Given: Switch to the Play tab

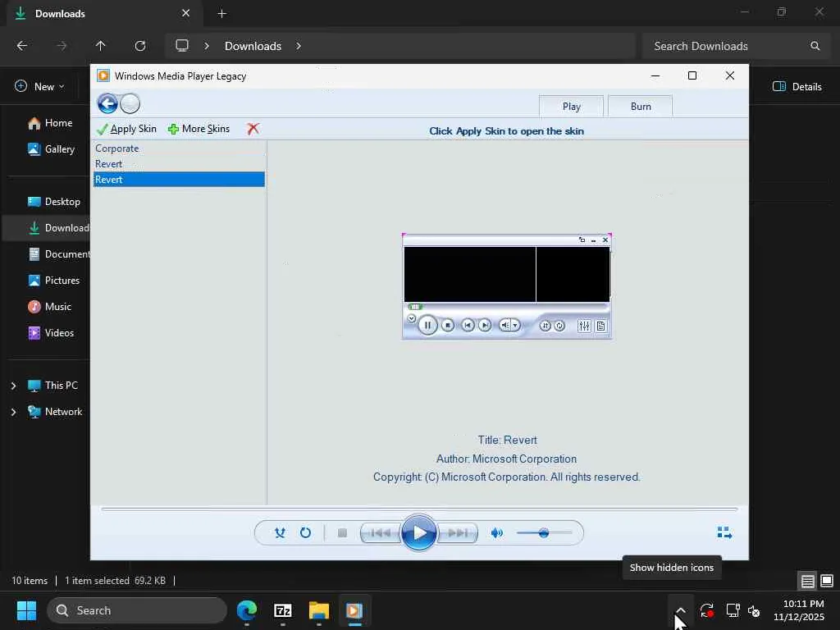Looking at the screenshot, I should point(571,107).
